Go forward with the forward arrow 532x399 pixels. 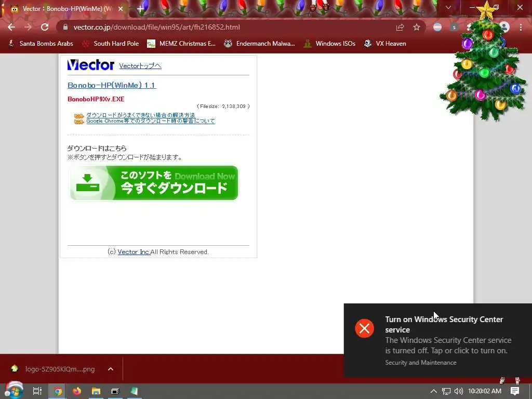point(28,27)
